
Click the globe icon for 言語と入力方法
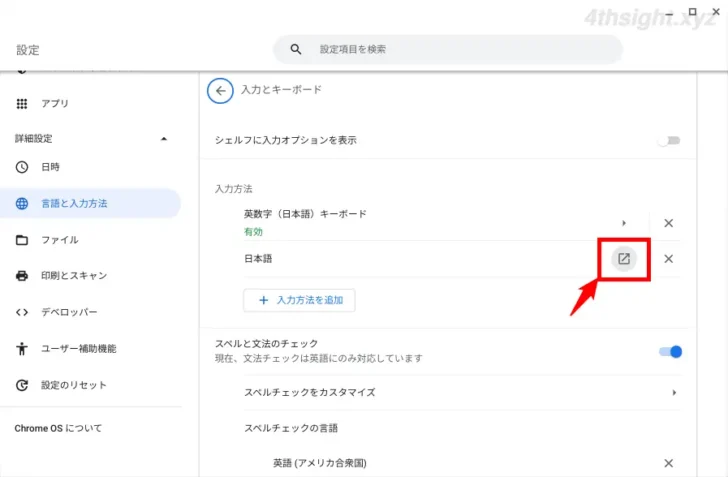coord(22,203)
